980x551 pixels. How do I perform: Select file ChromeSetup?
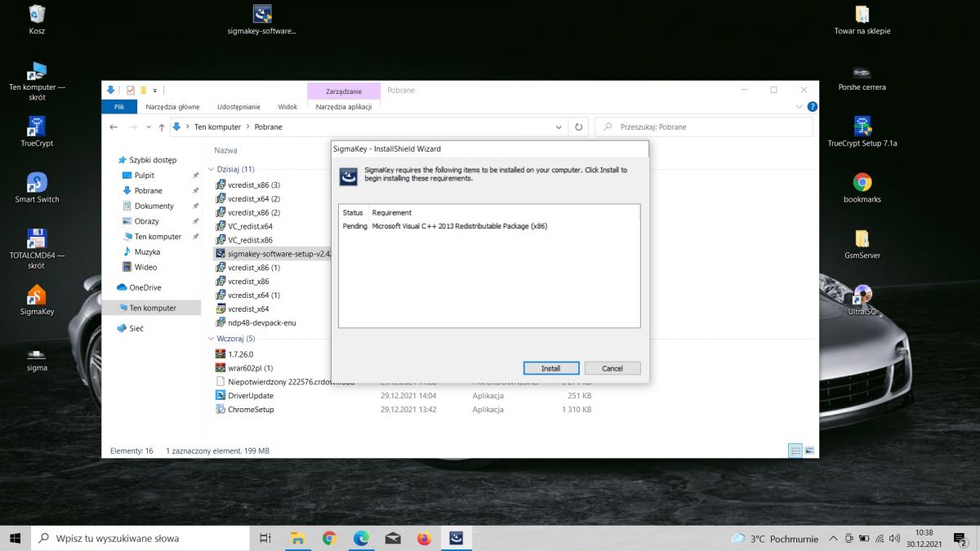click(251, 410)
